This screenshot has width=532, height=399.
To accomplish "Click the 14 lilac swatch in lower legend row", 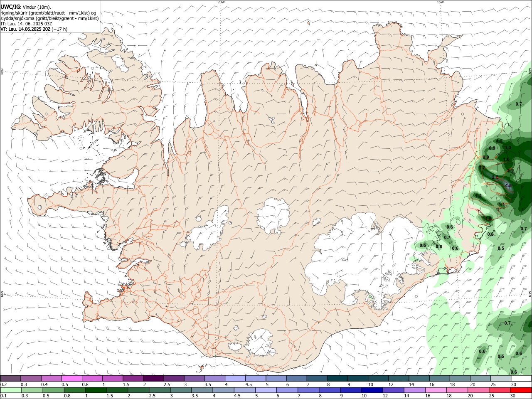I will [x=415, y=390].
